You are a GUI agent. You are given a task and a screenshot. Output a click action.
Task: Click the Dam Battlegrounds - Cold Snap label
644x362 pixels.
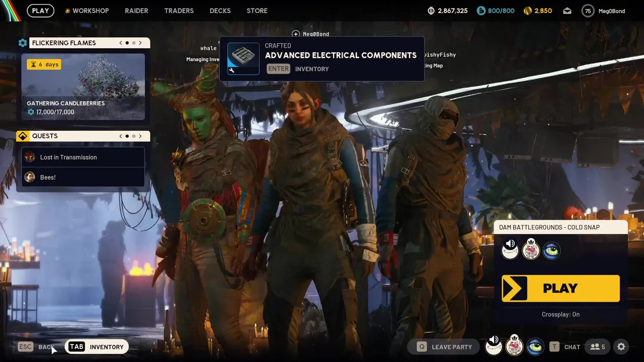(x=549, y=227)
